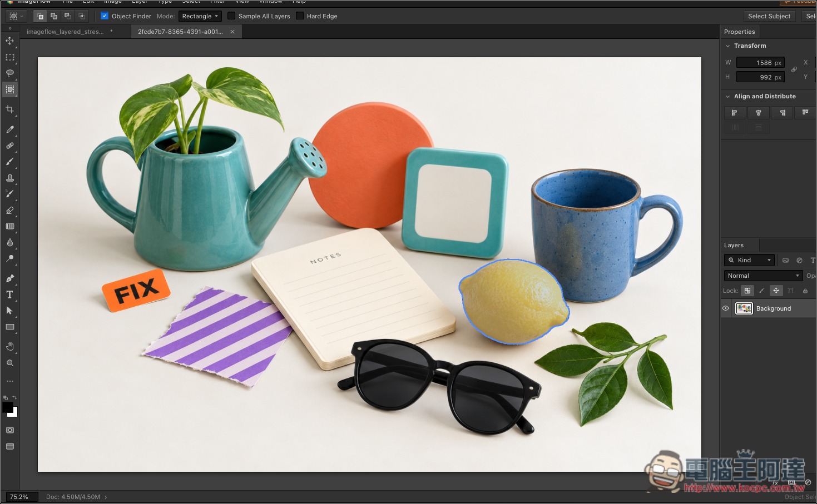The height and width of the screenshot is (504, 817).
Task: Open status bar info arrow
Action: (106, 497)
